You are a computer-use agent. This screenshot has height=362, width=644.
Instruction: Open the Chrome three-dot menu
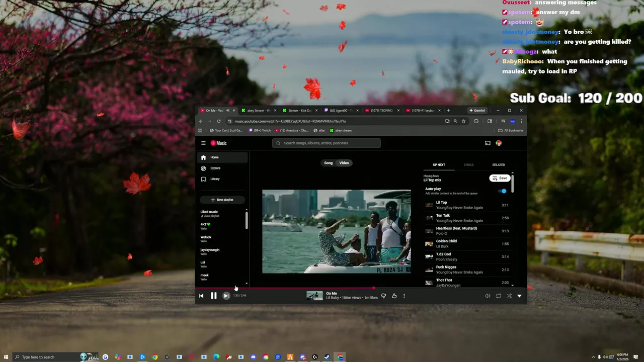click(x=521, y=121)
